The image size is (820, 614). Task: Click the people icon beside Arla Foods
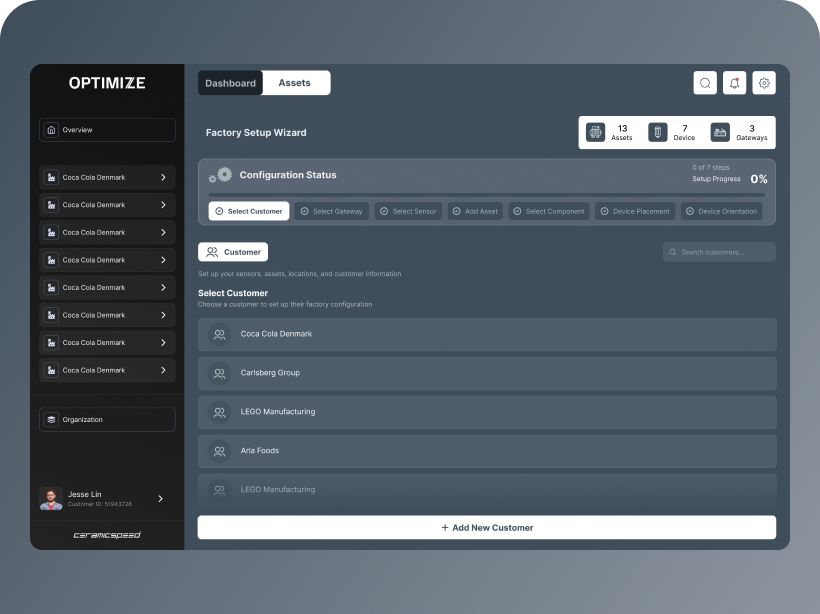click(220, 451)
